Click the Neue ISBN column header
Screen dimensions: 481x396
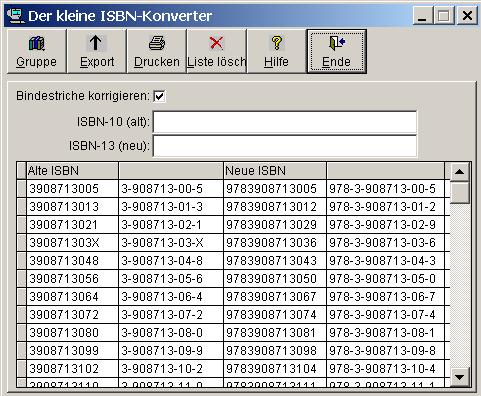[275, 171]
